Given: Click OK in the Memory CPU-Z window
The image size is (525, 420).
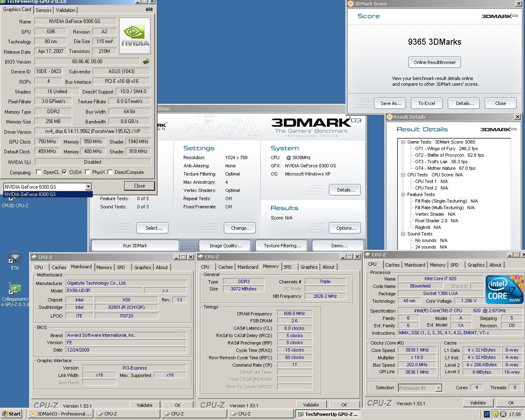Looking at the screenshot, I should (344, 405).
